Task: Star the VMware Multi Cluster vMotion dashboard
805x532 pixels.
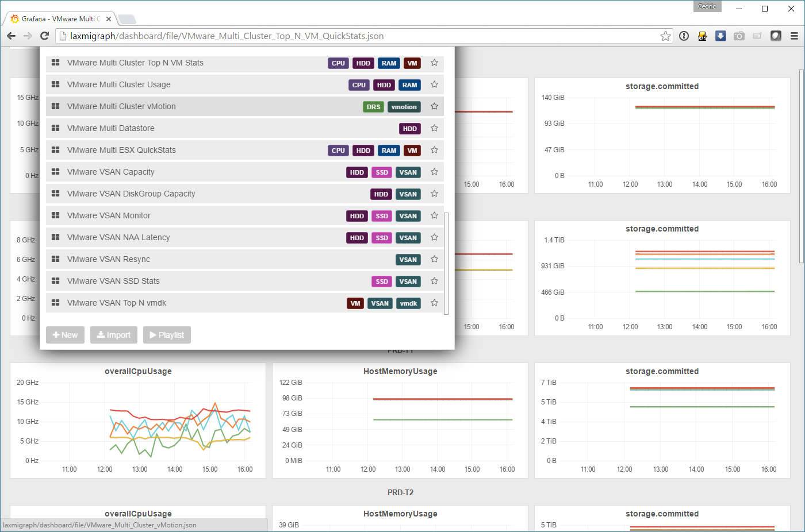Action: click(434, 106)
